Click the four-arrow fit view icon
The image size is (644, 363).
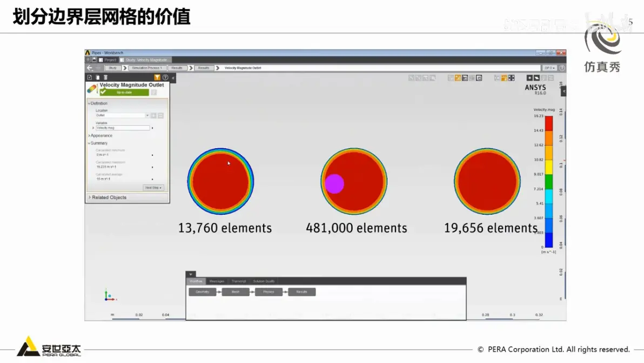tap(511, 78)
